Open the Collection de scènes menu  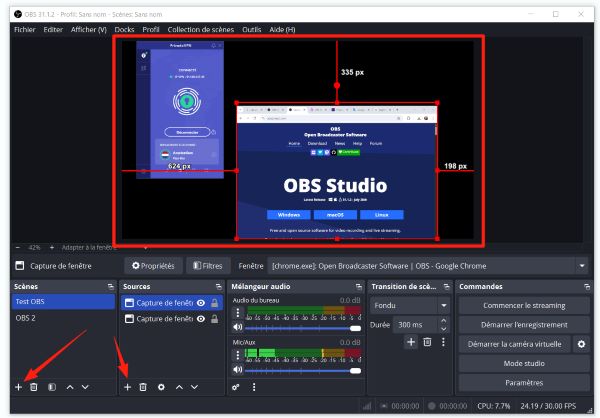click(x=201, y=30)
